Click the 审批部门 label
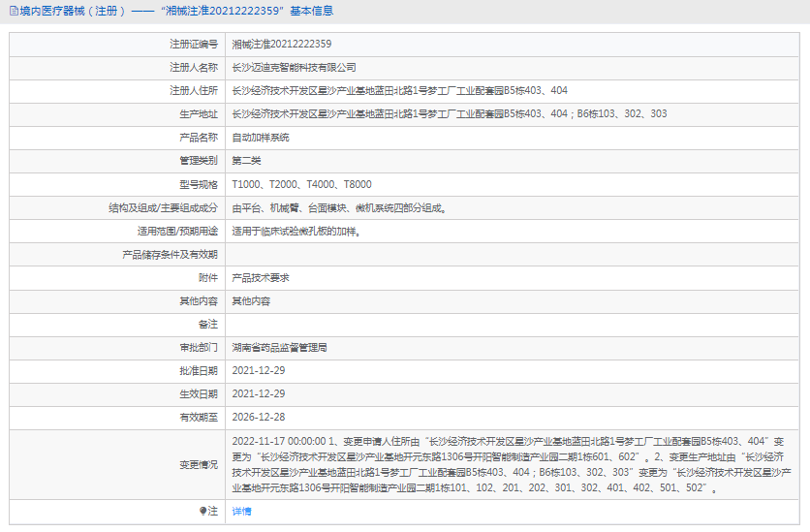810x532 pixels. click(199, 348)
